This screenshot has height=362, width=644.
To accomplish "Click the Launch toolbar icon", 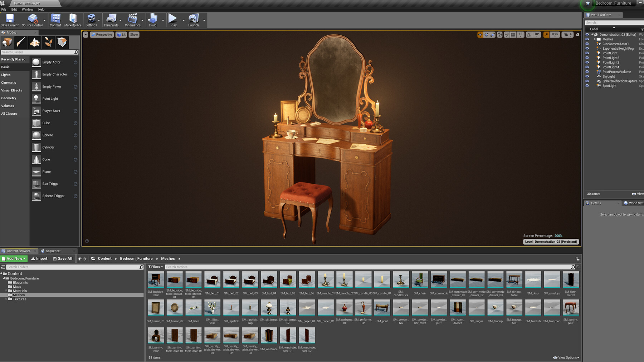I will [x=194, y=20].
